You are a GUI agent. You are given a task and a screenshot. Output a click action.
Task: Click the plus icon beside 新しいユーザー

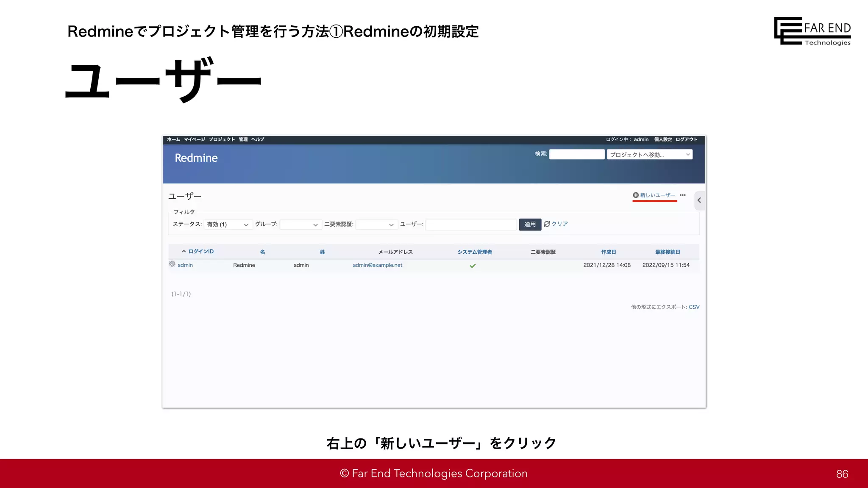point(636,195)
